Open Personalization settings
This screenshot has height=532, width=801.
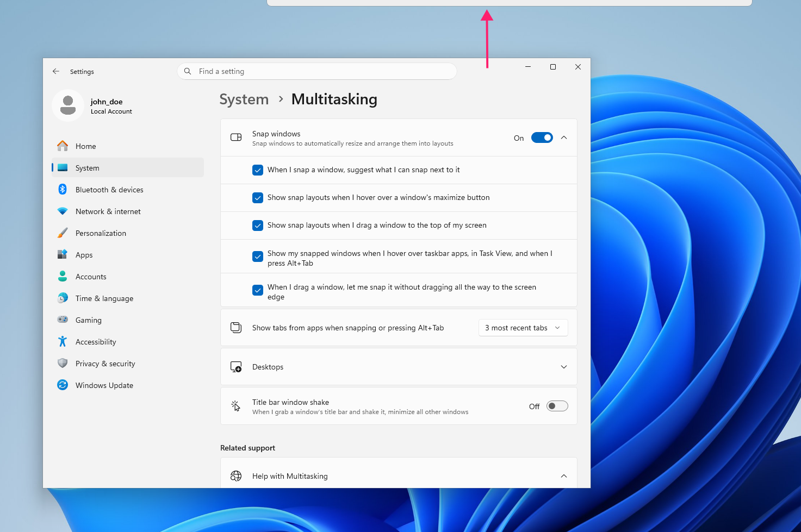click(x=128, y=233)
